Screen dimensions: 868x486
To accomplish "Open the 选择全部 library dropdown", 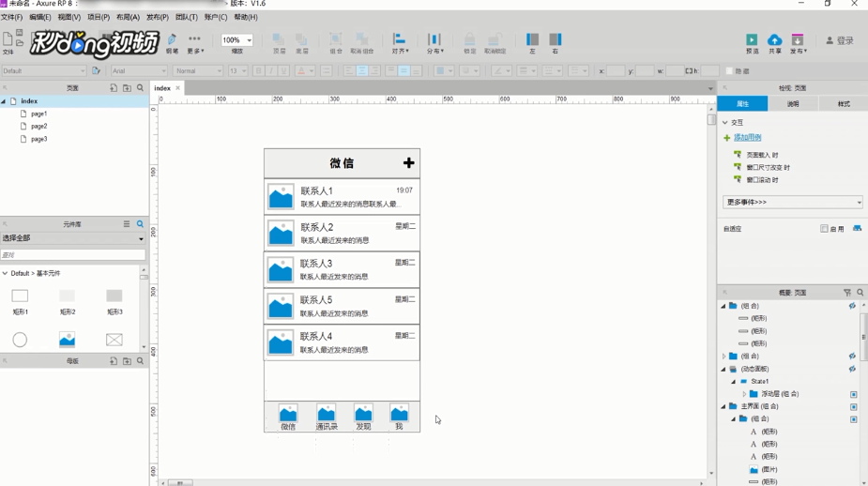I will (x=73, y=238).
